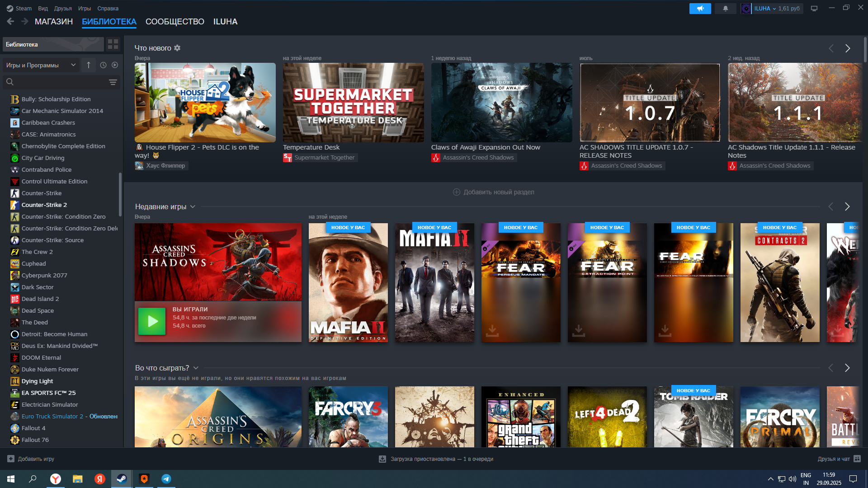The height and width of the screenshot is (488, 868).
Task: Switch to the МАГАЗИН tab
Action: pyautogui.click(x=54, y=22)
